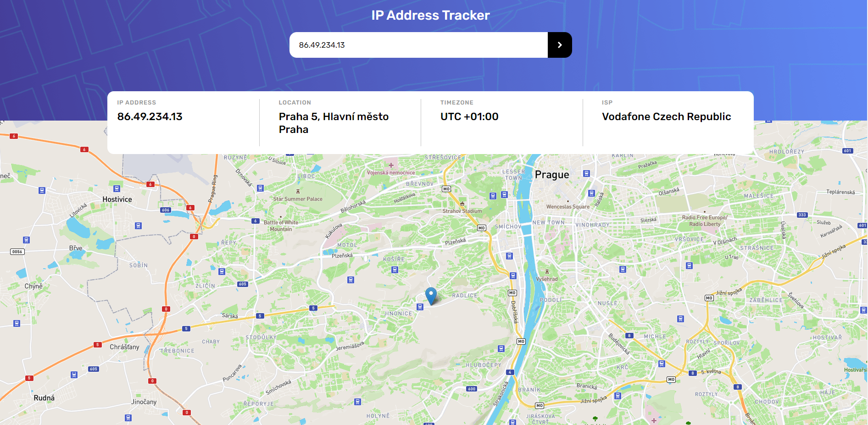Select the transit stop icon near Košíře

pyautogui.click(x=395, y=270)
